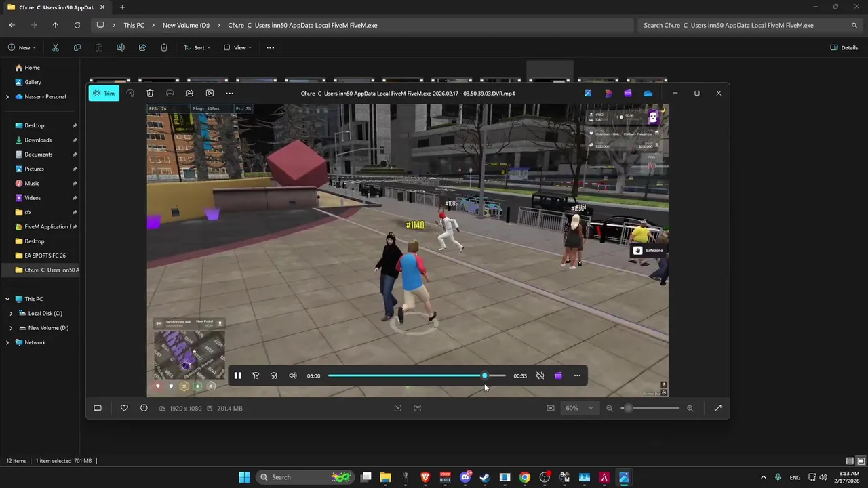Open Steam from taskbar
The height and width of the screenshot is (488, 868).
485,477
